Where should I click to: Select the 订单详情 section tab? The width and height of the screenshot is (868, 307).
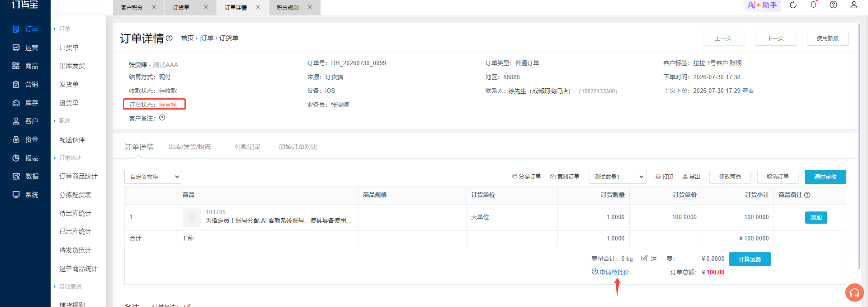pyautogui.click(x=139, y=147)
